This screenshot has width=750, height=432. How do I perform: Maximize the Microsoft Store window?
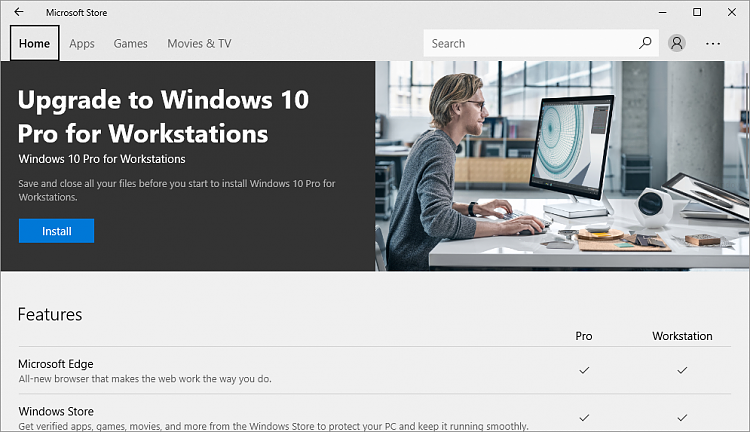697,12
